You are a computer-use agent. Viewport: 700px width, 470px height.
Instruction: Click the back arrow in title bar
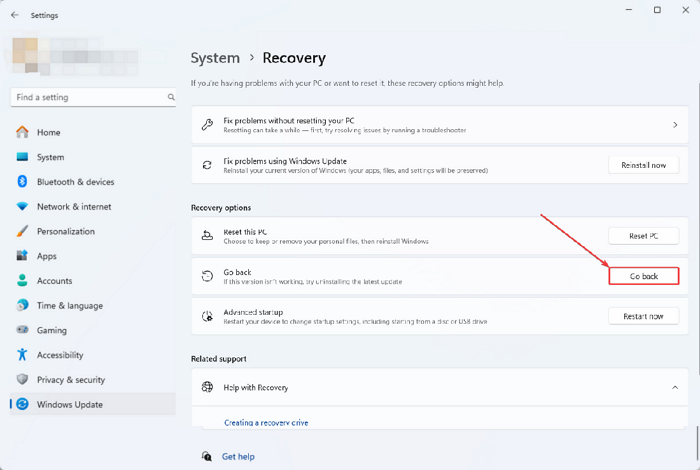tap(14, 15)
